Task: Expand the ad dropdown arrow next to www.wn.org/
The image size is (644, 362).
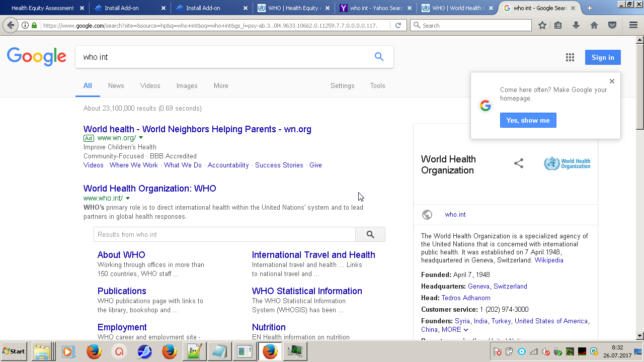Action: pyautogui.click(x=141, y=138)
